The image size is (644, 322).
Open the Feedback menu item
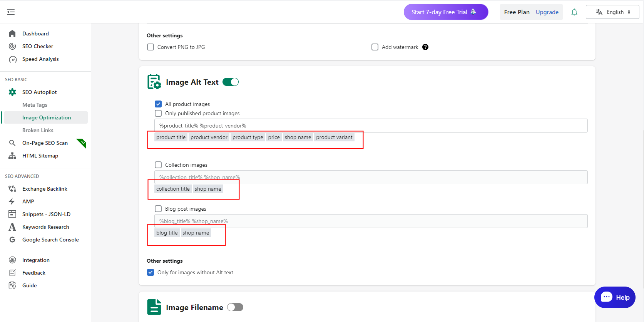[34, 273]
